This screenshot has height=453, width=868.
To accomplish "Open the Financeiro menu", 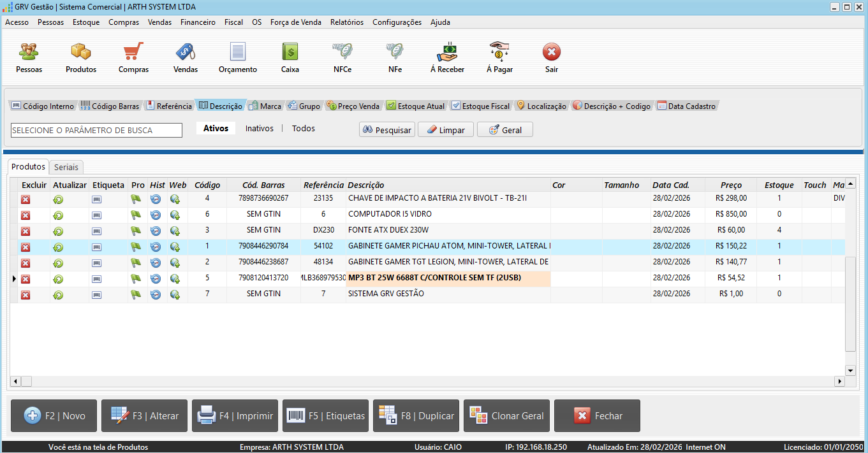I will tap(198, 22).
